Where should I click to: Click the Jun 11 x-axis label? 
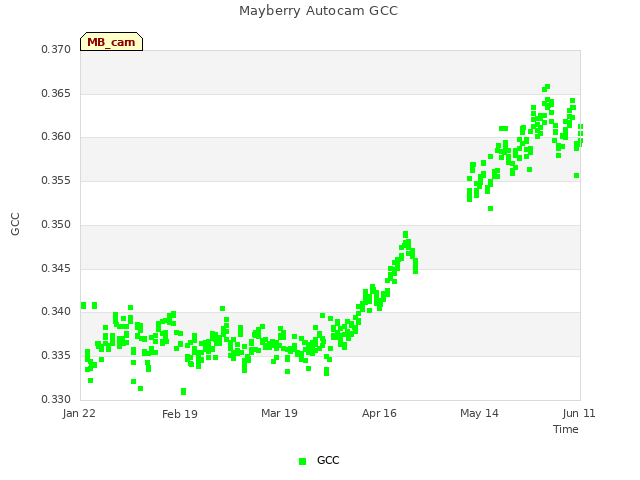pos(579,413)
